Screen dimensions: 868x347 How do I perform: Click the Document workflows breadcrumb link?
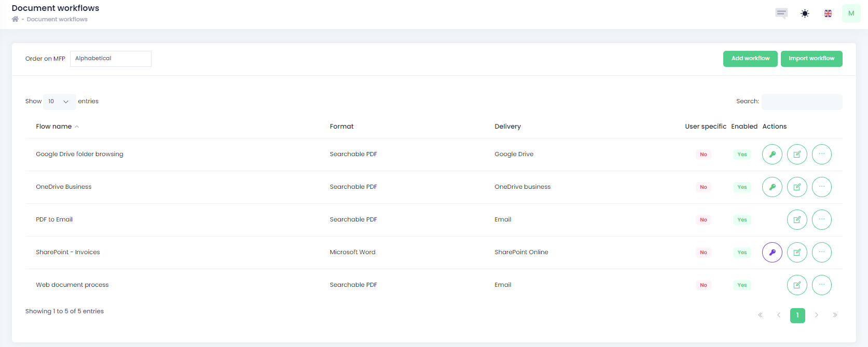57,19
